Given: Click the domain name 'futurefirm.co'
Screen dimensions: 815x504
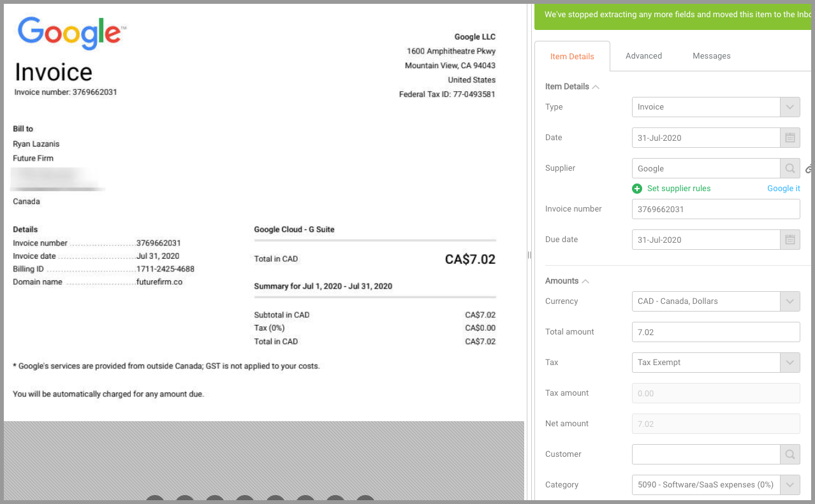Looking at the screenshot, I should (159, 282).
